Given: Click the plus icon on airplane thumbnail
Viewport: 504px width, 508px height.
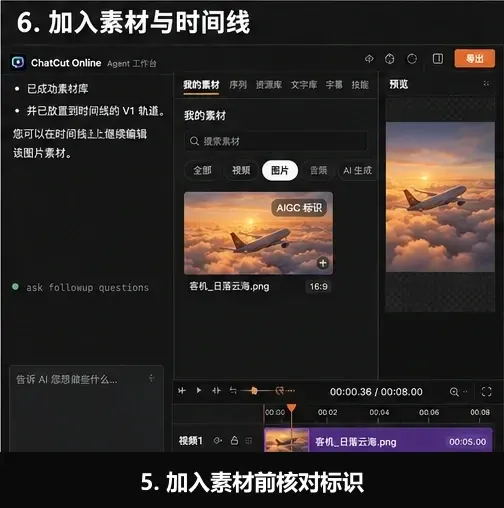Looking at the screenshot, I should coord(323,263).
